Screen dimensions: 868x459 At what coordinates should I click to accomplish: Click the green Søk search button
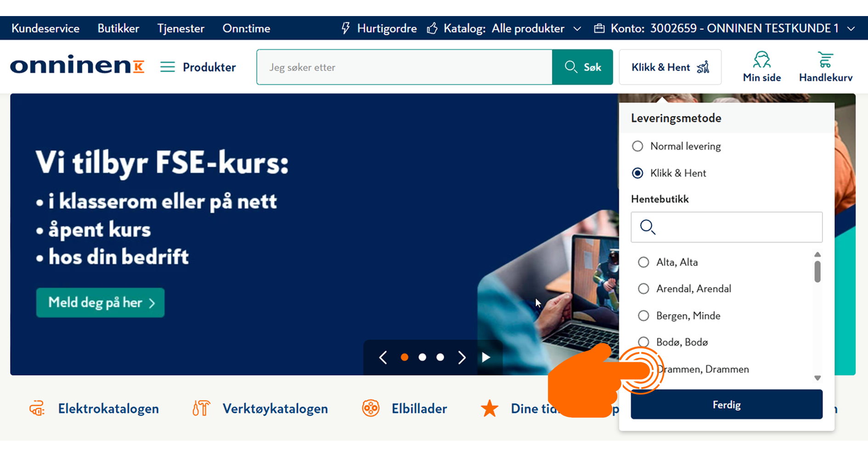click(582, 67)
